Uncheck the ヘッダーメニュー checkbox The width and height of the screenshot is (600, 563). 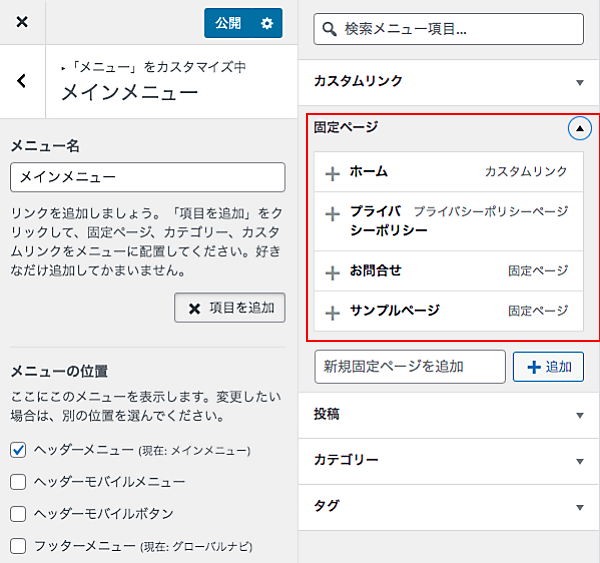pos(18,450)
